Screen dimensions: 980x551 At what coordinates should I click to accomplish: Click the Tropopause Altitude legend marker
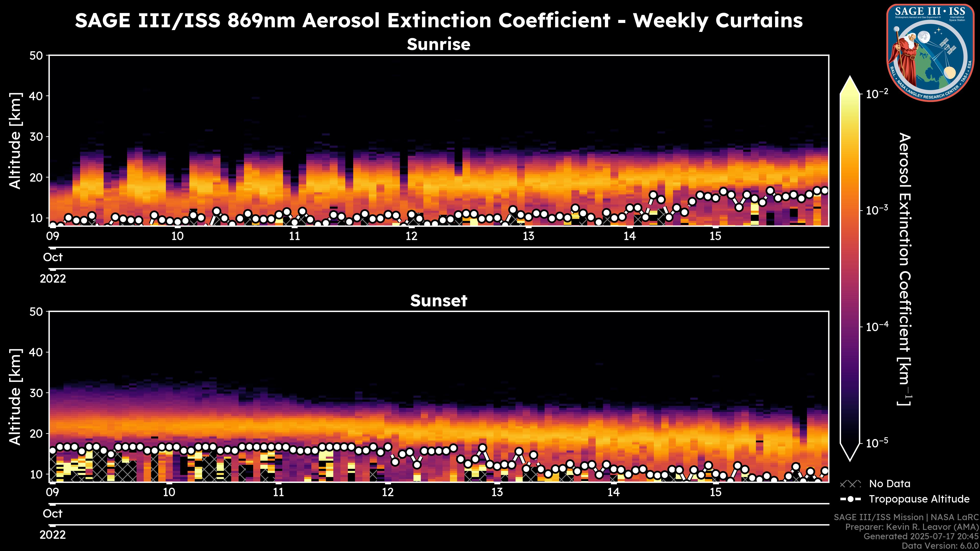[850, 499]
